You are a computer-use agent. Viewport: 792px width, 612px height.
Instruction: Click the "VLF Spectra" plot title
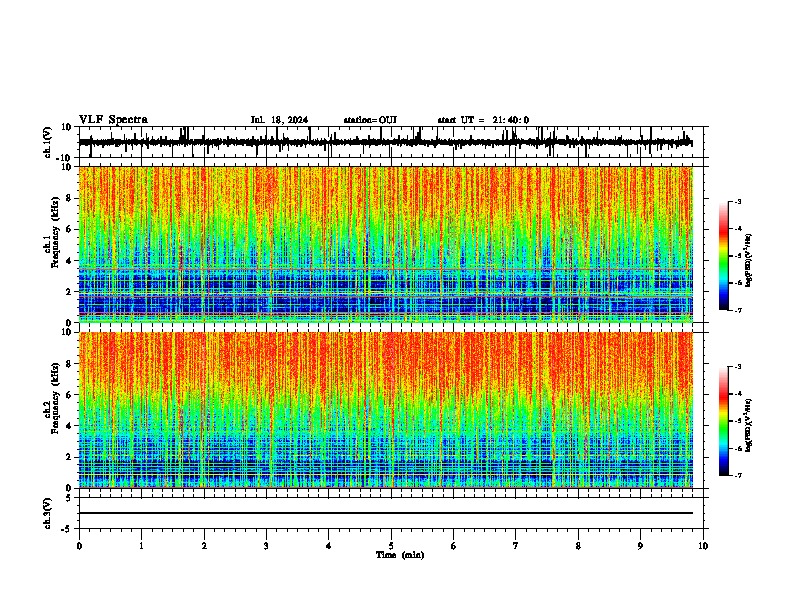click(113, 120)
